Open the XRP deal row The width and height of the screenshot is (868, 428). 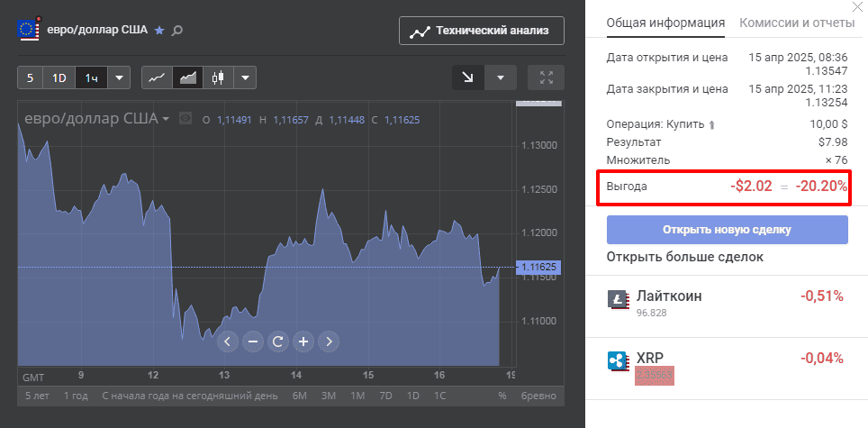[x=727, y=369]
